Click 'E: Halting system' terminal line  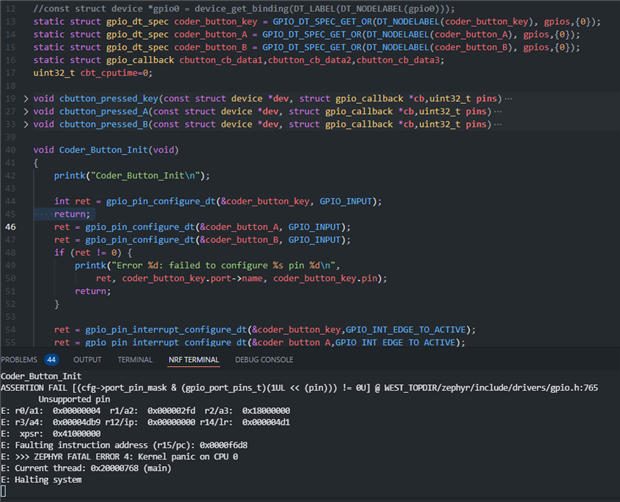(41, 480)
